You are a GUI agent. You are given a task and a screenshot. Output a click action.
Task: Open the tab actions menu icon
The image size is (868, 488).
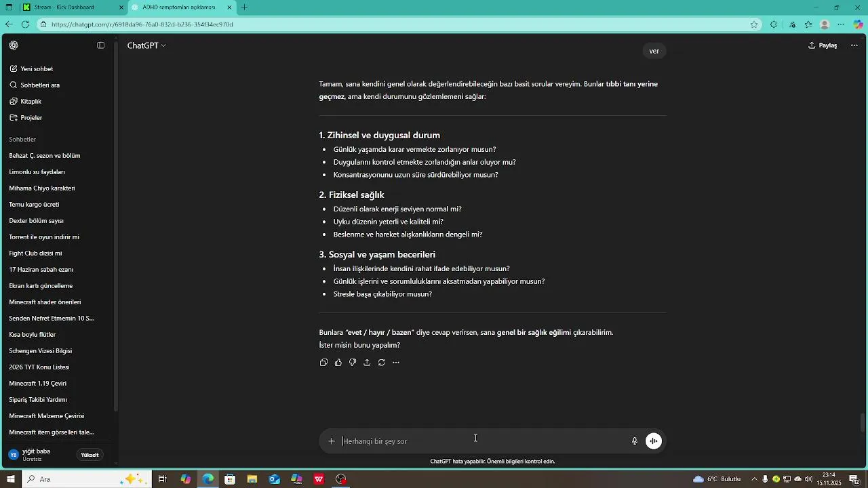[9, 7]
